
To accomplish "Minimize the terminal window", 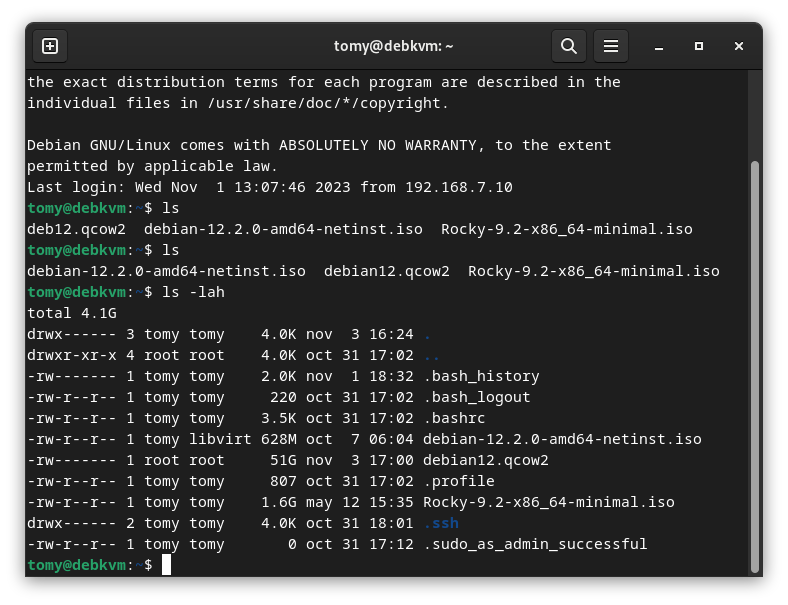I will tap(659, 46).
